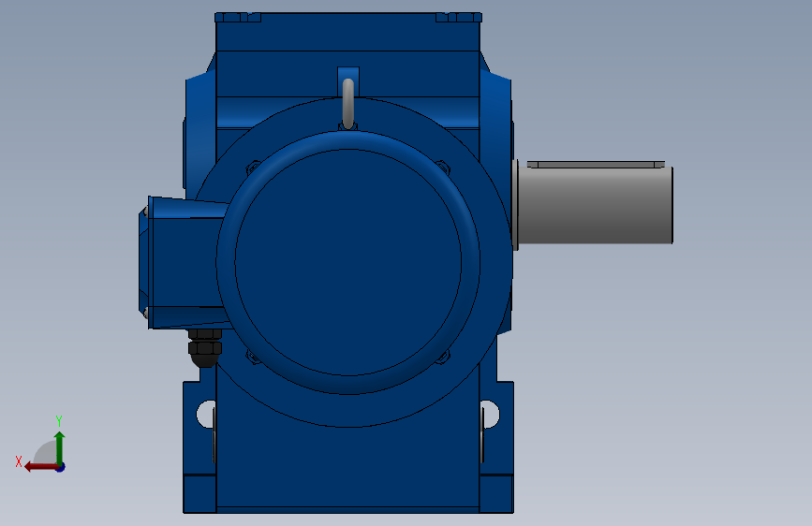Viewport: 812px width, 526px height.
Task: Click the red X axis arrow of triad
Action: click(41, 467)
